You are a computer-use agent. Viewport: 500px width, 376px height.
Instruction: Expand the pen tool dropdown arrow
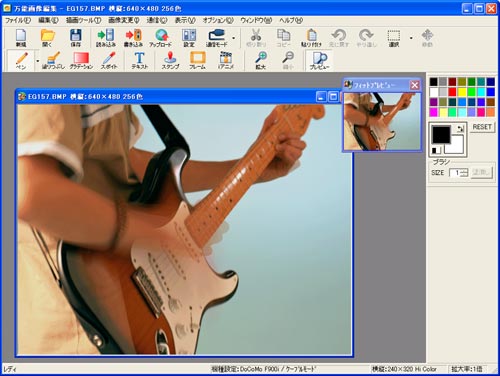tap(38, 61)
